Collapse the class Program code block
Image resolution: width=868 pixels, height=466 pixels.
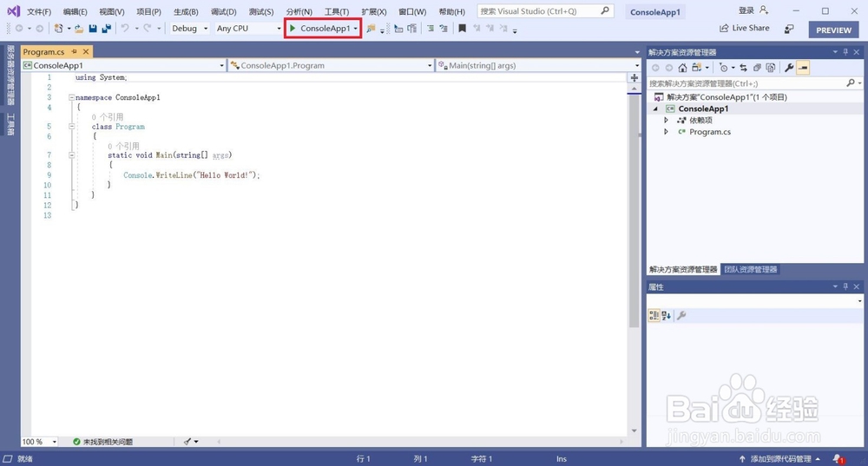71,126
